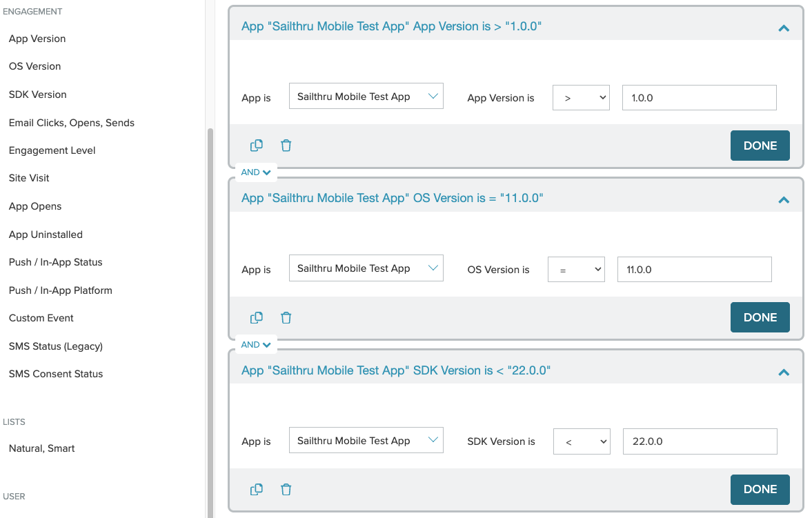Select Email Clicks, Opens, Sends criteria

click(72, 123)
